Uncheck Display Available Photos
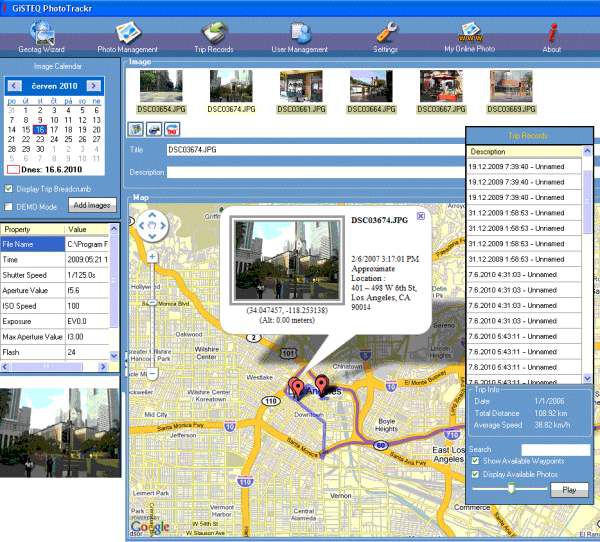This screenshot has height=542, width=600. coord(474,473)
